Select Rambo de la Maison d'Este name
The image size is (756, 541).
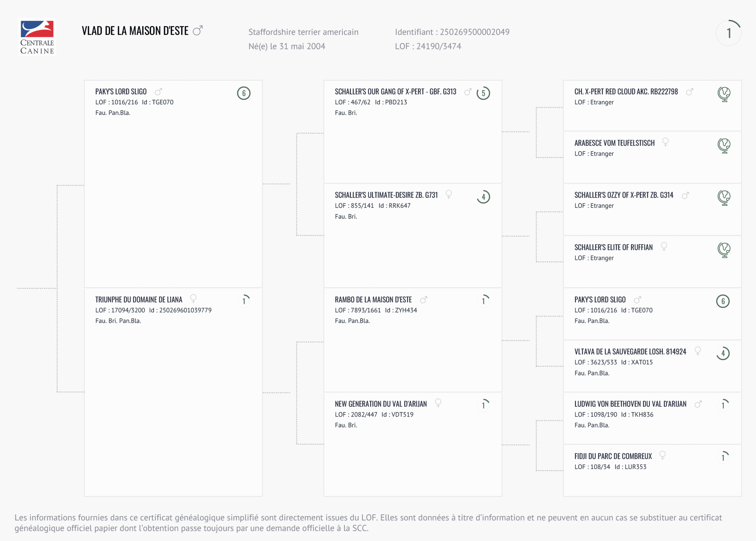click(x=373, y=300)
